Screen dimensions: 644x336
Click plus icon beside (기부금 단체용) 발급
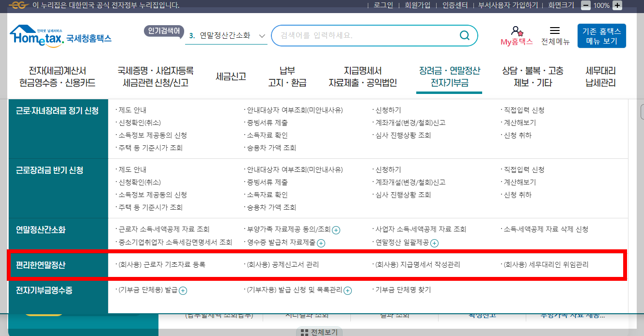[x=183, y=290]
